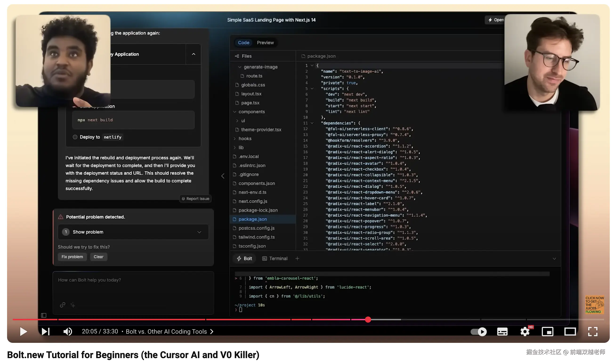Collapse the Deploy Application section chevron
614x364 pixels.
click(x=194, y=54)
